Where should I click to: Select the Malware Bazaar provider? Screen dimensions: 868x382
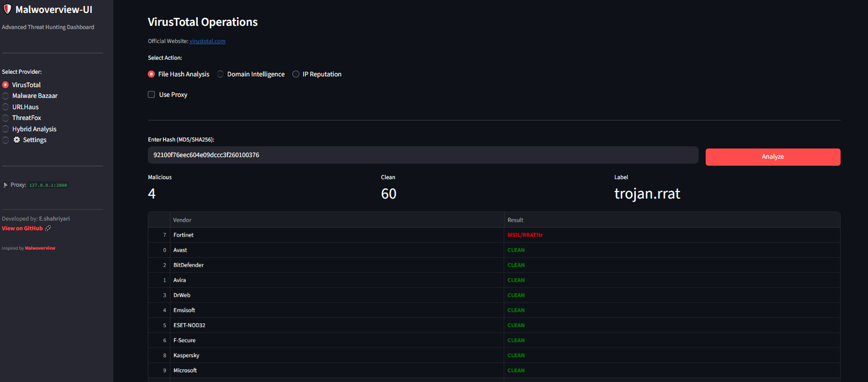click(x=30, y=96)
